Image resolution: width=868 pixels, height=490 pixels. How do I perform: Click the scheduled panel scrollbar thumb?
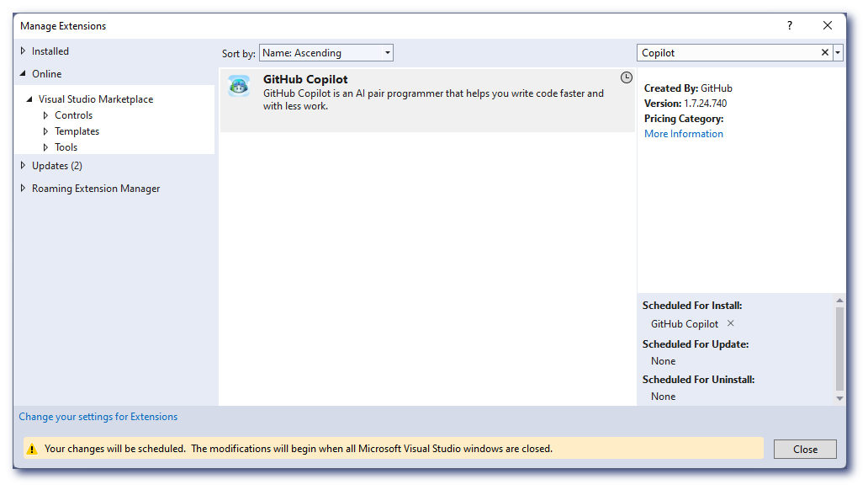pos(839,349)
